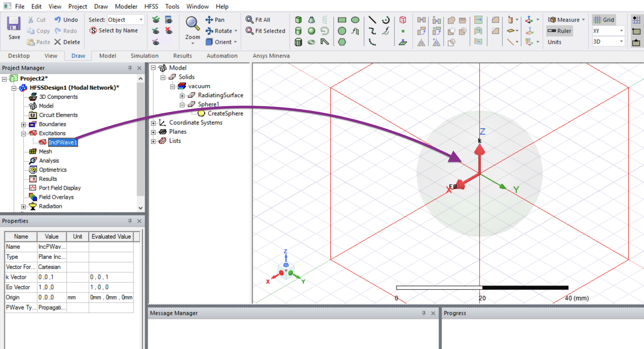Click the Eo Vector value cell

(x=52, y=287)
